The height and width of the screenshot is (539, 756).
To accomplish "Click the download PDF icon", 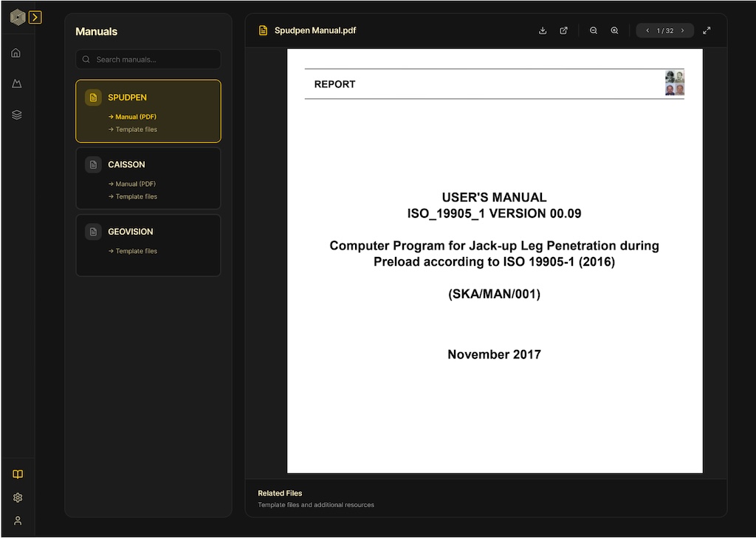I will tap(543, 31).
